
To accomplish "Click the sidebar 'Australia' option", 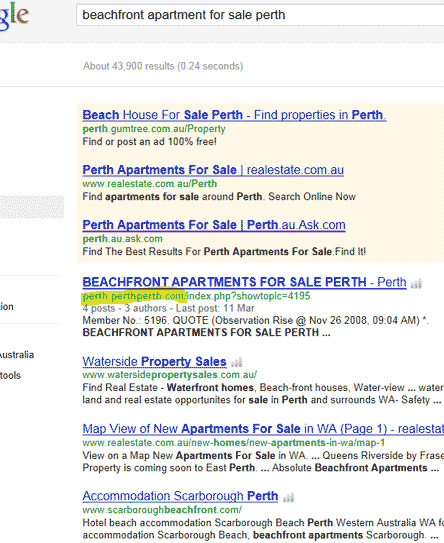I will [x=17, y=355].
